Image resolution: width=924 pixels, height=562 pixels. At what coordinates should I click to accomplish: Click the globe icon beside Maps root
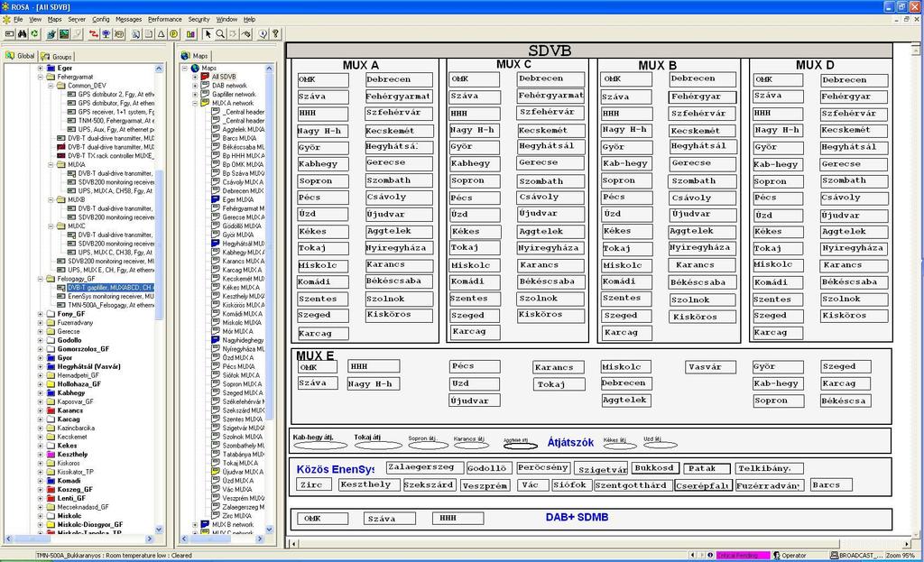[195, 68]
